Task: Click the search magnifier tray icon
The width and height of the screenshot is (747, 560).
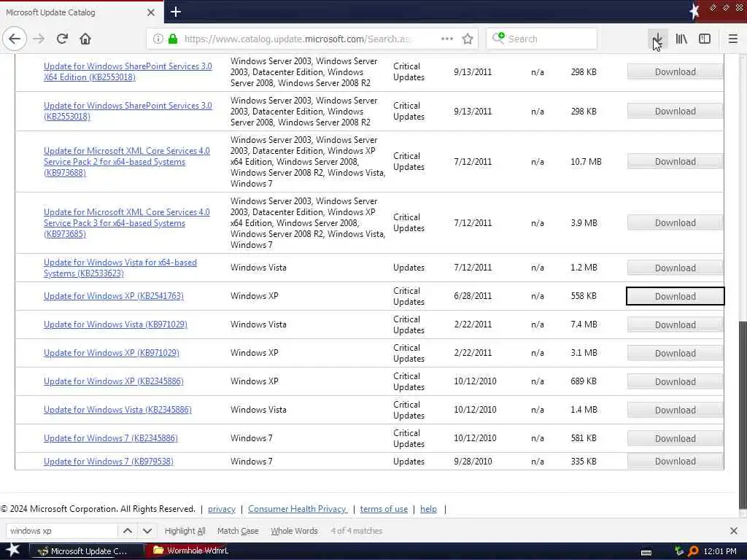Action: [x=693, y=551]
